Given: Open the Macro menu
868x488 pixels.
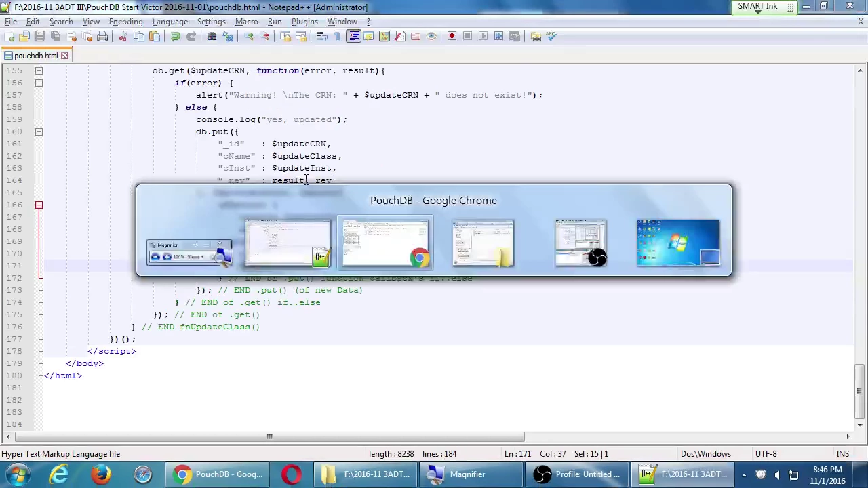Looking at the screenshot, I should [x=247, y=22].
